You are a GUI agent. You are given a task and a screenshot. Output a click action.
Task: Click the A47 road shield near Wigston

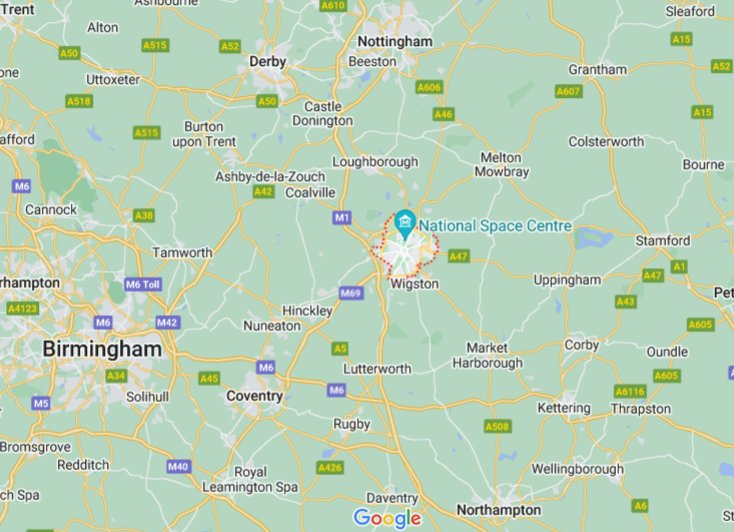coord(458,256)
